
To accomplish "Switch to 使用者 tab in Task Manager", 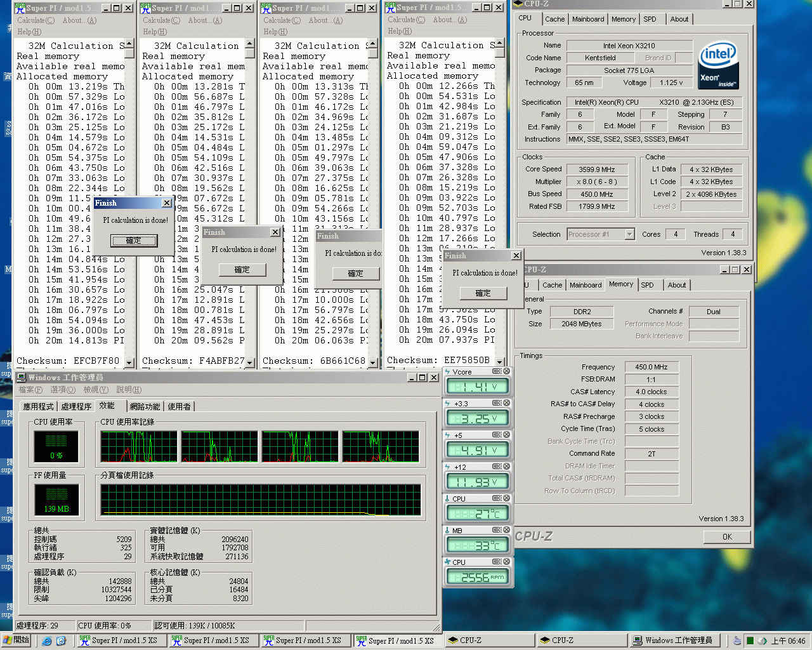I will [180, 406].
